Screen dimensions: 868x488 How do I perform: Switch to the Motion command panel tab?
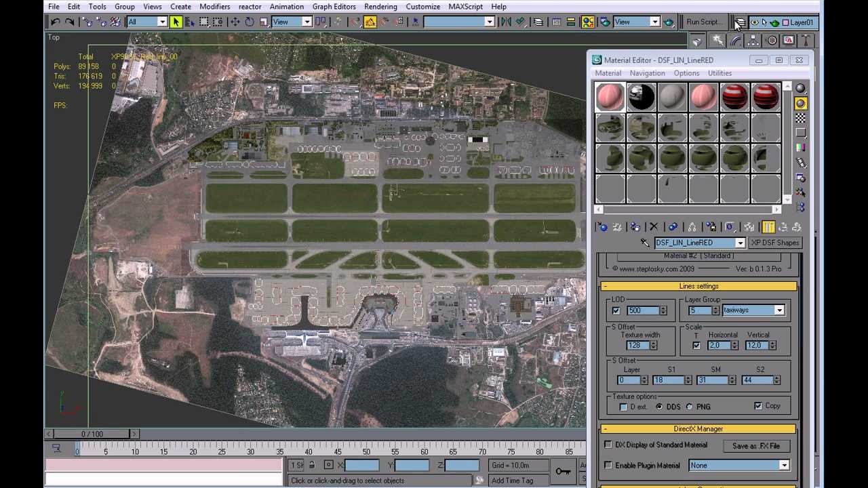(771, 41)
